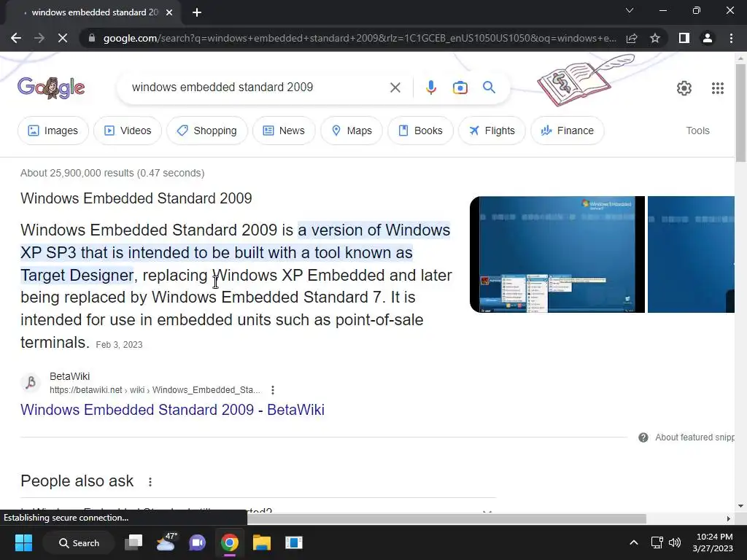Open Chrome side panel

tap(684, 38)
